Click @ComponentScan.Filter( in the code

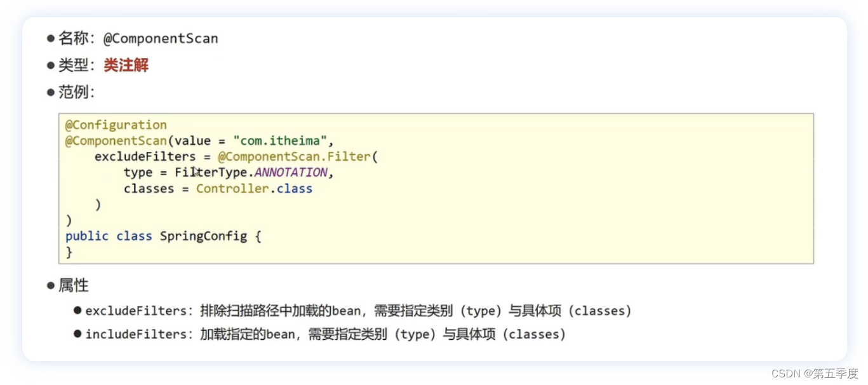click(x=298, y=156)
